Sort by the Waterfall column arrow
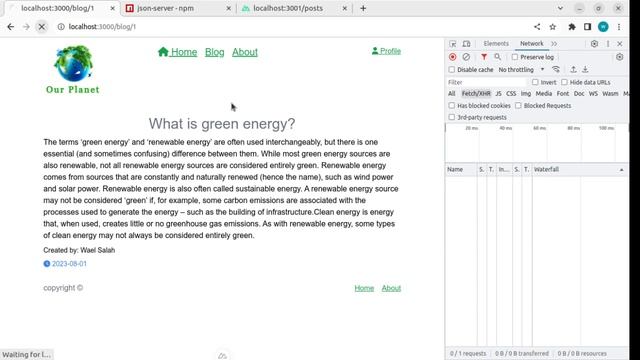640x360 pixels. 622,169
